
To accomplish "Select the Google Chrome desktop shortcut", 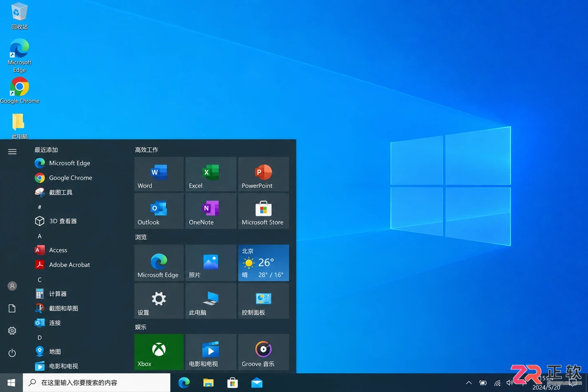I will coord(20,90).
